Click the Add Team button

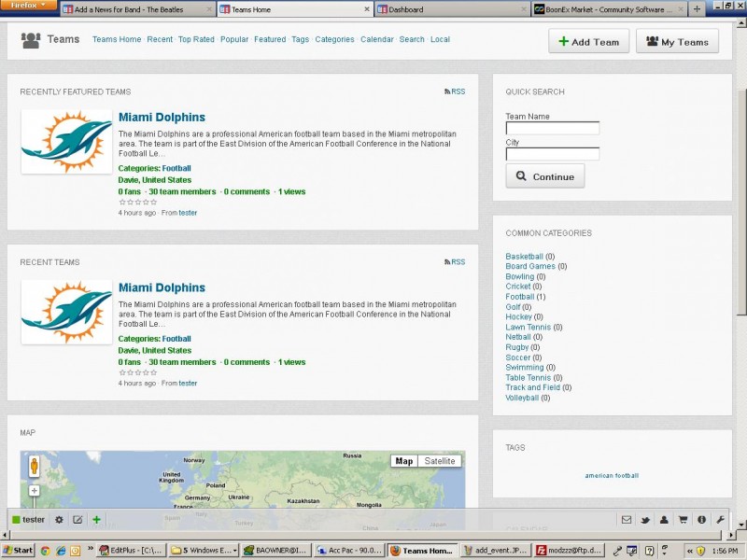[x=589, y=41]
